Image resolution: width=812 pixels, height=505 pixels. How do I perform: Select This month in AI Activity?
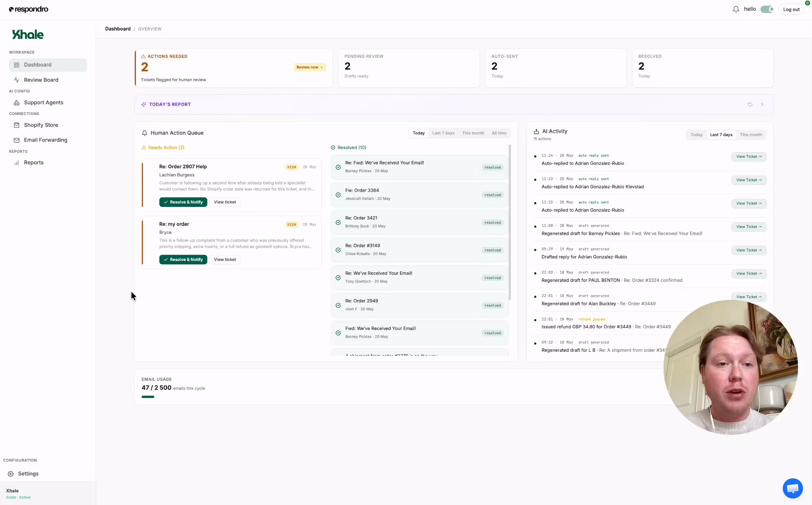[751, 135]
